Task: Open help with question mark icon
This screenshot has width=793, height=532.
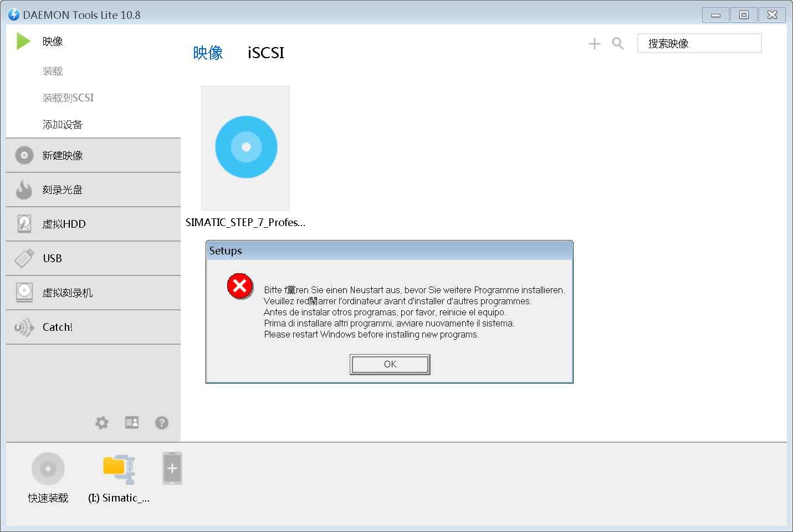Action: [162, 423]
